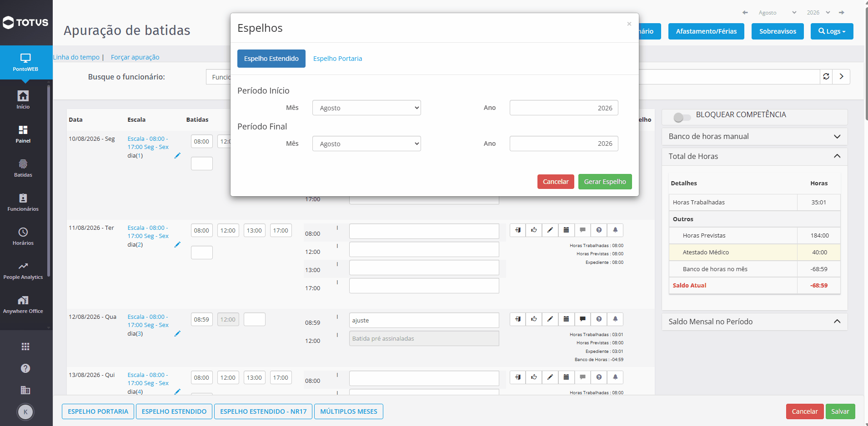Open the PontoWEB sidebar module
The image size is (868, 426).
coord(25,63)
